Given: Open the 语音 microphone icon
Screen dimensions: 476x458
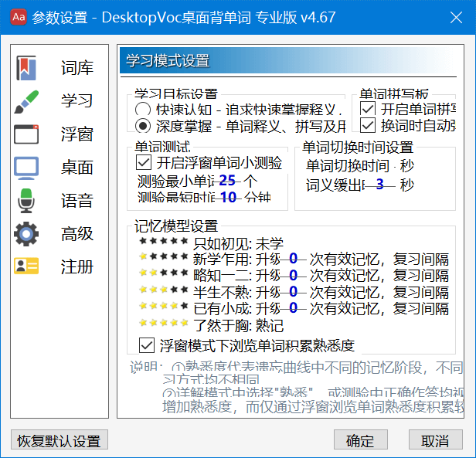Looking at the screenshot, I should pyautogui.click(x=26, y=200).
